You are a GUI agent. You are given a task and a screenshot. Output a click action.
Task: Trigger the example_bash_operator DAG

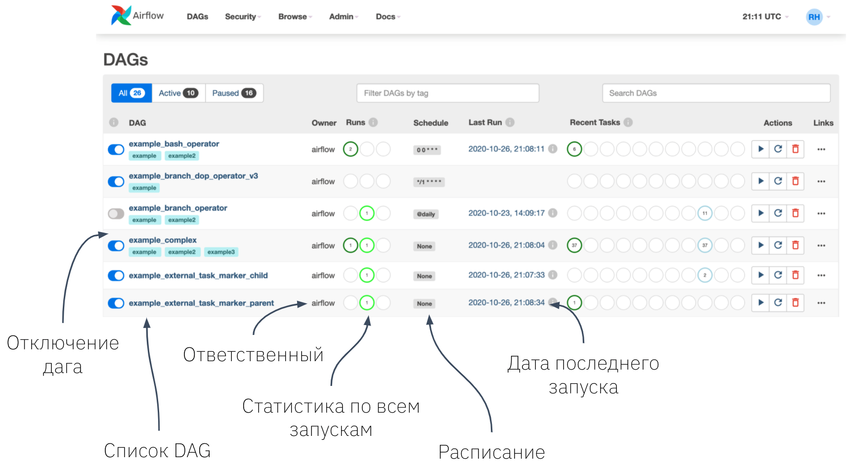(x=760, y=149)
